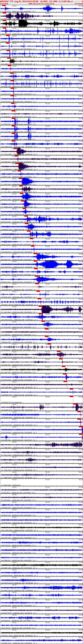The height and width of the screenshot is (644, 83).
Task: Select the TA.E05D.BHZ trace label
Action: 19,162
